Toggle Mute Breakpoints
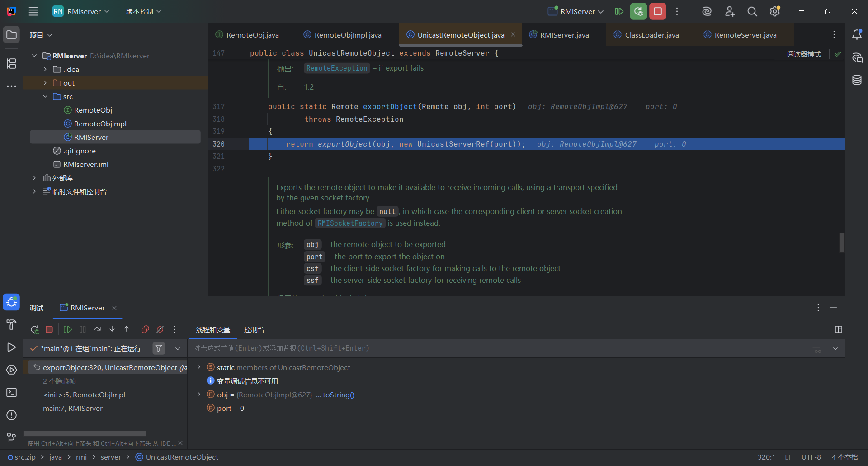 coord(160,329)
